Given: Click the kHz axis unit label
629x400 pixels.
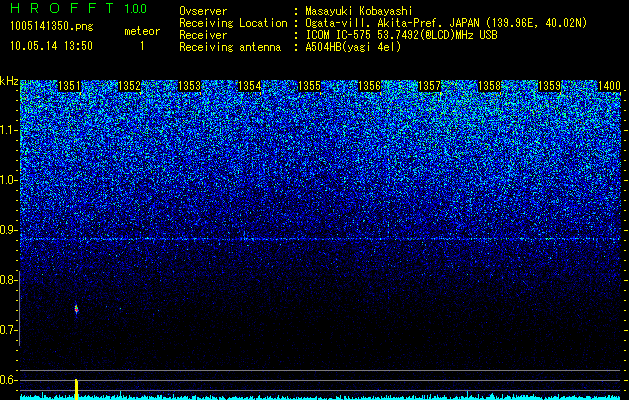Looking at the screenshot, I should (9, 81).
